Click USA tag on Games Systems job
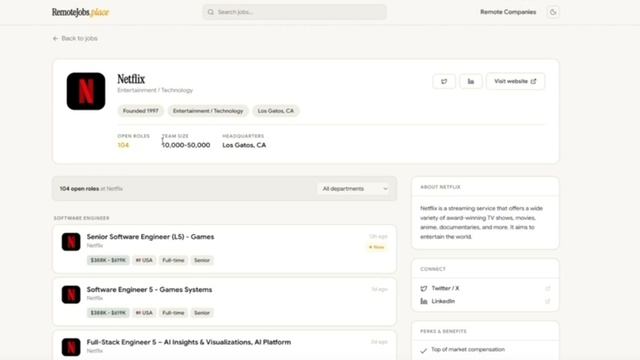The image size is (640, 360). [144, 313]
